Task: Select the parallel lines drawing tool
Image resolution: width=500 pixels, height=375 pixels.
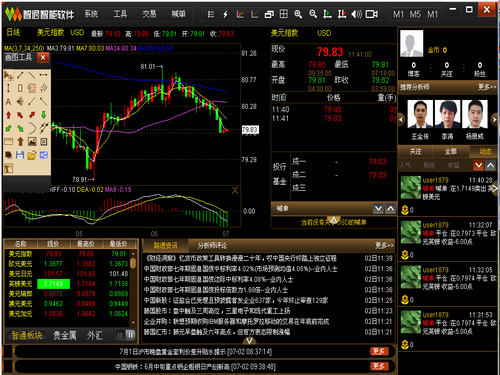Action: (44, 88)
